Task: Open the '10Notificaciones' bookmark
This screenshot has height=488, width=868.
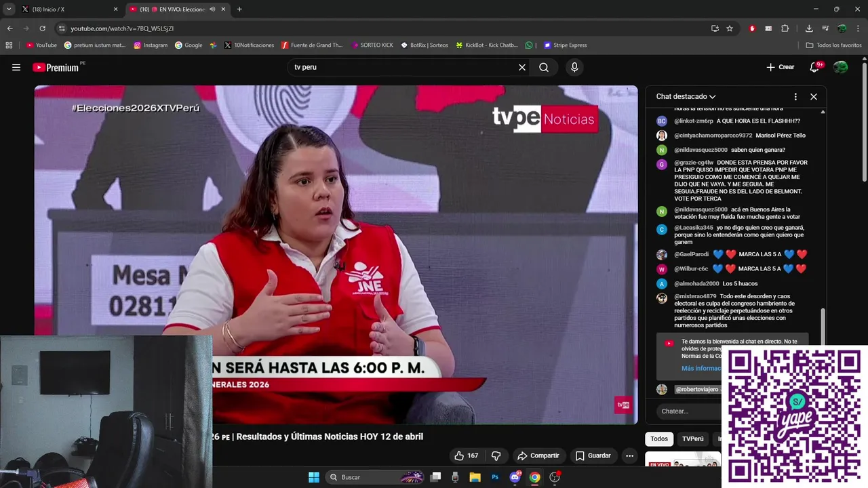Action: 249,45
